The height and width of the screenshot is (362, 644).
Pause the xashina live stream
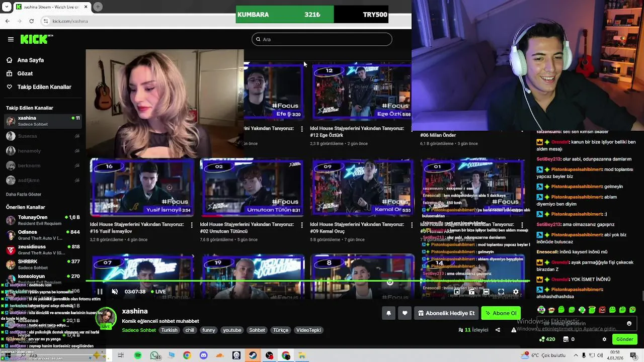coord(100,292)
